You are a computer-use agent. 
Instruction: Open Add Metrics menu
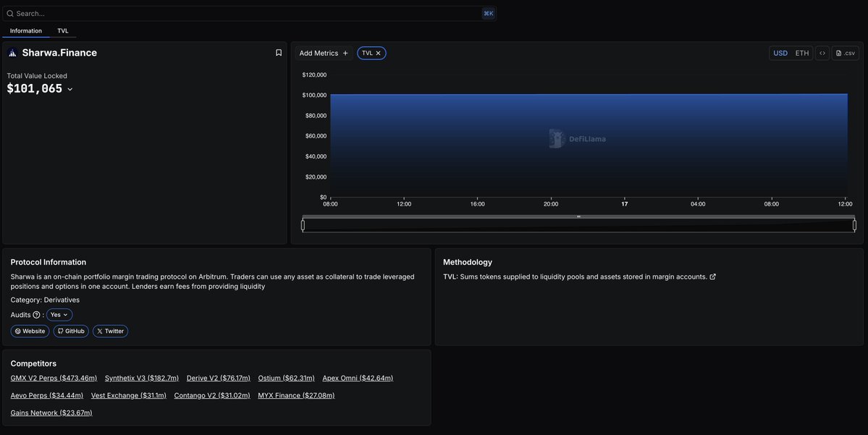point(324,53)
